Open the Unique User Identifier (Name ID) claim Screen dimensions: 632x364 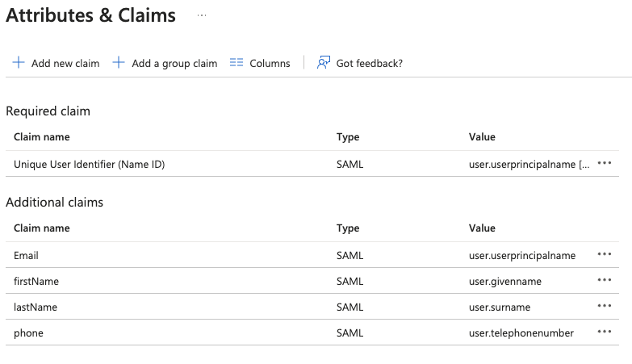[x=89, y=164]
